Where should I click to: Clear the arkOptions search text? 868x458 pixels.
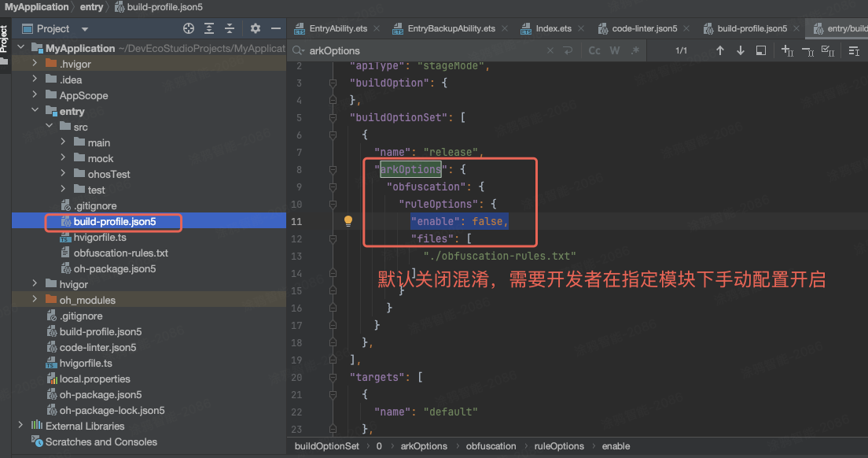pos(550,50)
